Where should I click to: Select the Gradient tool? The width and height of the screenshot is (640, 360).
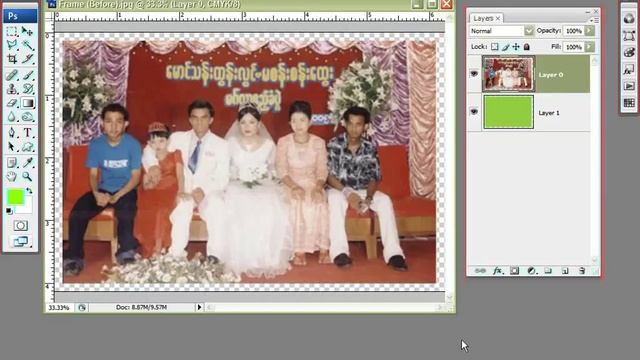pyautogui.click(x=27, y=103)
